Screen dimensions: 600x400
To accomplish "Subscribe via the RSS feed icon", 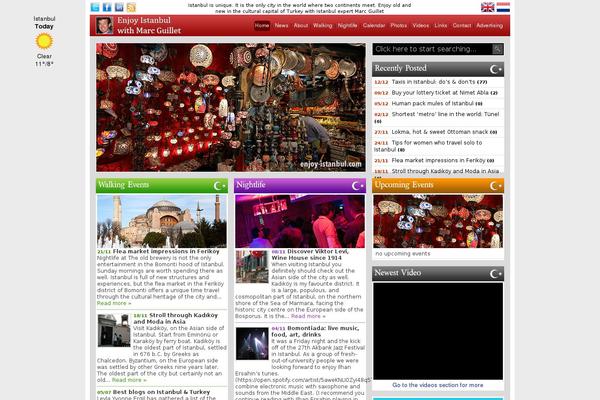I will point(131,7).
